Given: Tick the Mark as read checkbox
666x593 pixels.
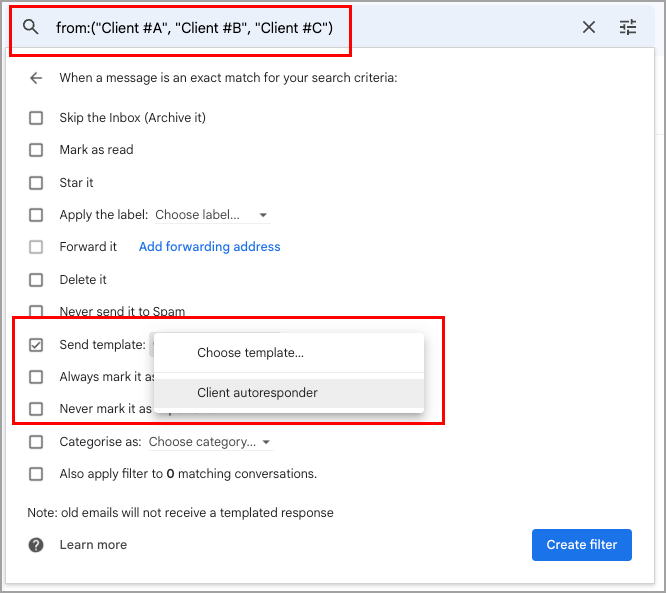Looking at the screenshot, I should [36, 150].
